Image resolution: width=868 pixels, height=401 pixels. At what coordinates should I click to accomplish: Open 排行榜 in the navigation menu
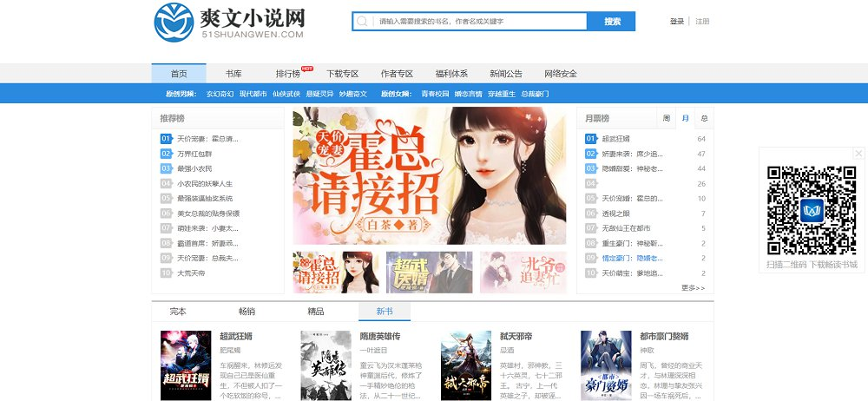[x=287, y=74]
